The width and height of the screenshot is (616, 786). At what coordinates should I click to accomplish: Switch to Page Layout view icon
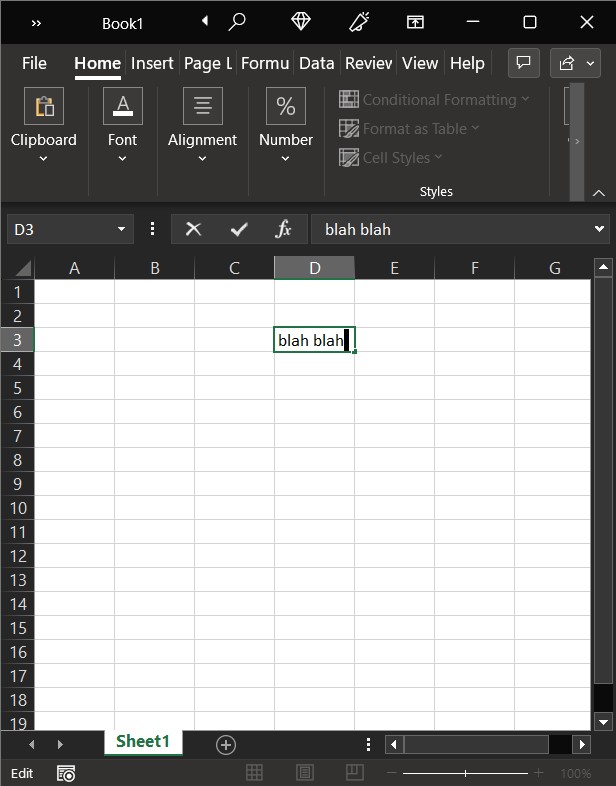tap(304, 772)
